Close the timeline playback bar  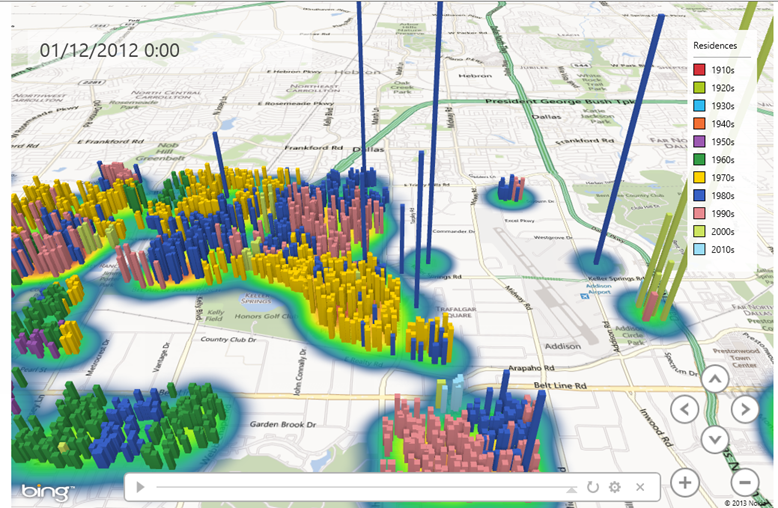pos(640,487)
